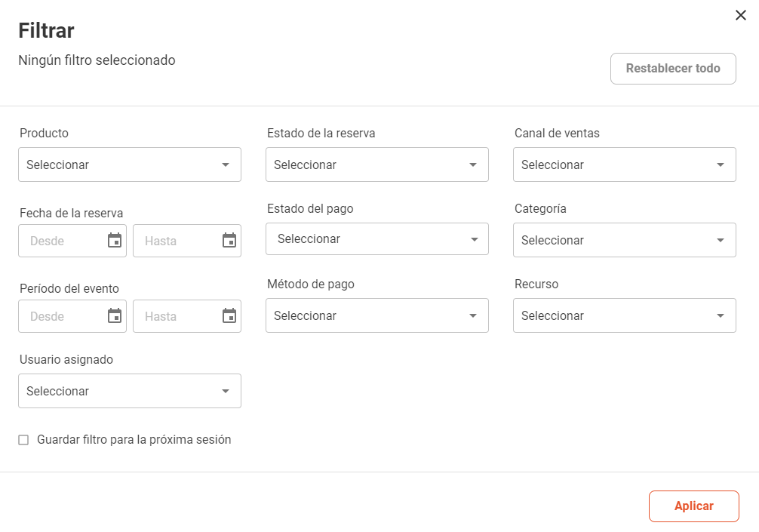This screenshot has width=759, height=532.
Task: Open the Usuario asignado dropdown
Action: pyautogui.click(x=129, y=391)
